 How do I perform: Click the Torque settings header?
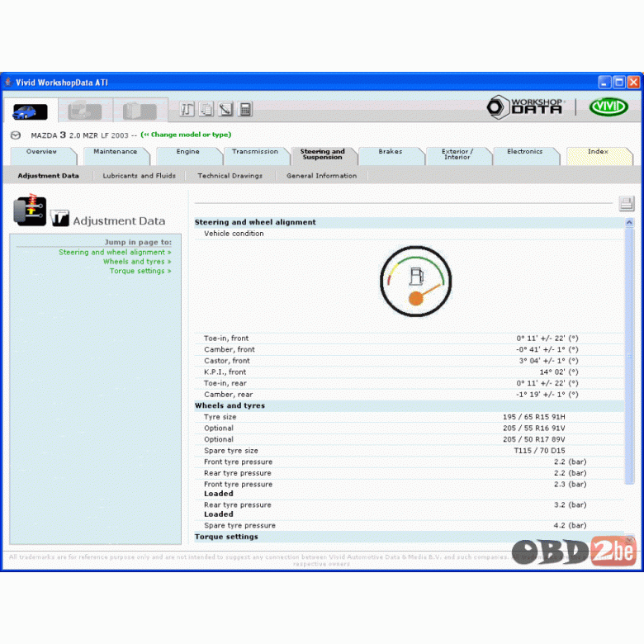point(409,537)
